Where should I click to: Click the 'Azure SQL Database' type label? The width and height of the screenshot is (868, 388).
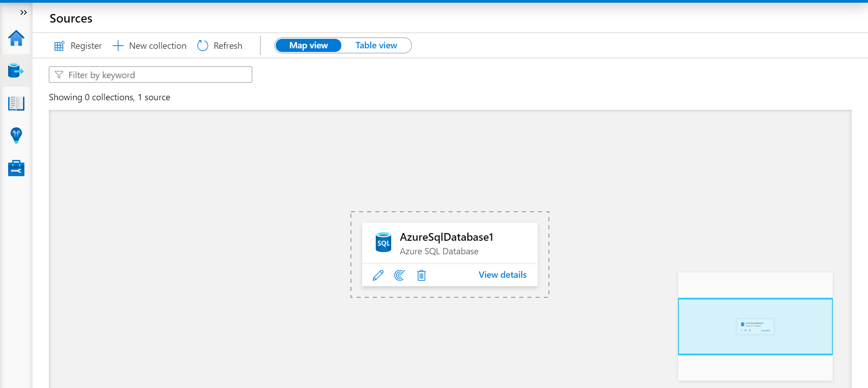click(439, 251)
